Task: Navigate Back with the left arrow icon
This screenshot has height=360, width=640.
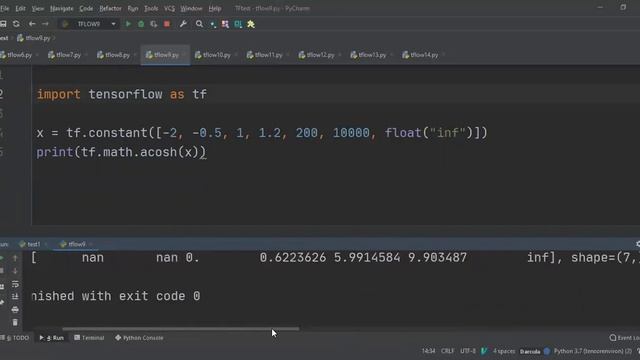Action: pos(32,24)
